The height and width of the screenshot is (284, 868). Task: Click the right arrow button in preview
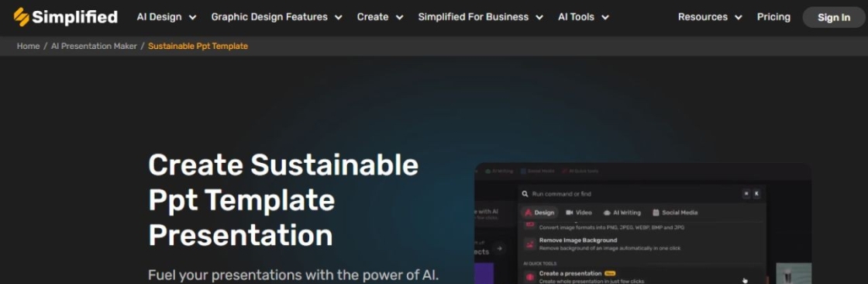coord(499,248)
